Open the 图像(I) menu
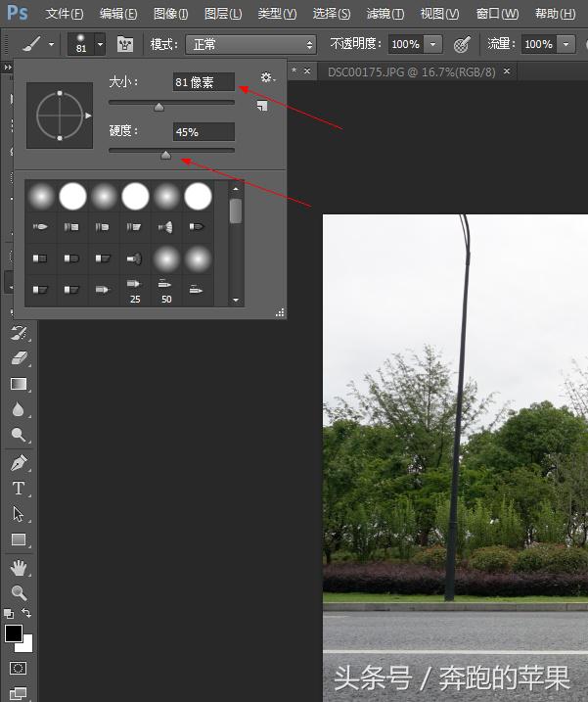 coord(170,14)
